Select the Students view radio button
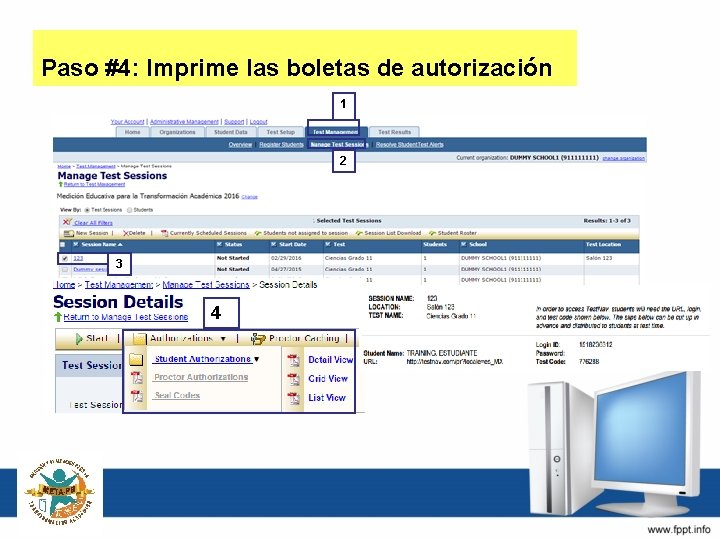The image size is (720, 540). click(x=129, y=210)
